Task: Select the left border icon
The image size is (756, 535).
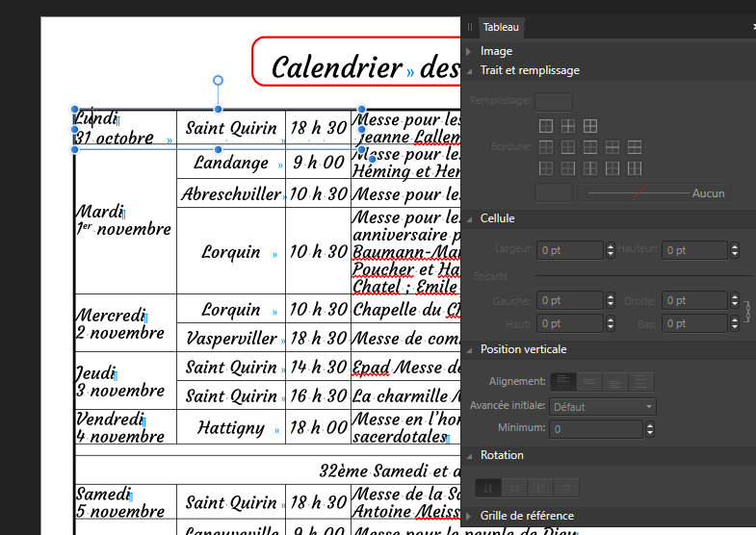Action: pyautogui.click(x=546, y=168)
